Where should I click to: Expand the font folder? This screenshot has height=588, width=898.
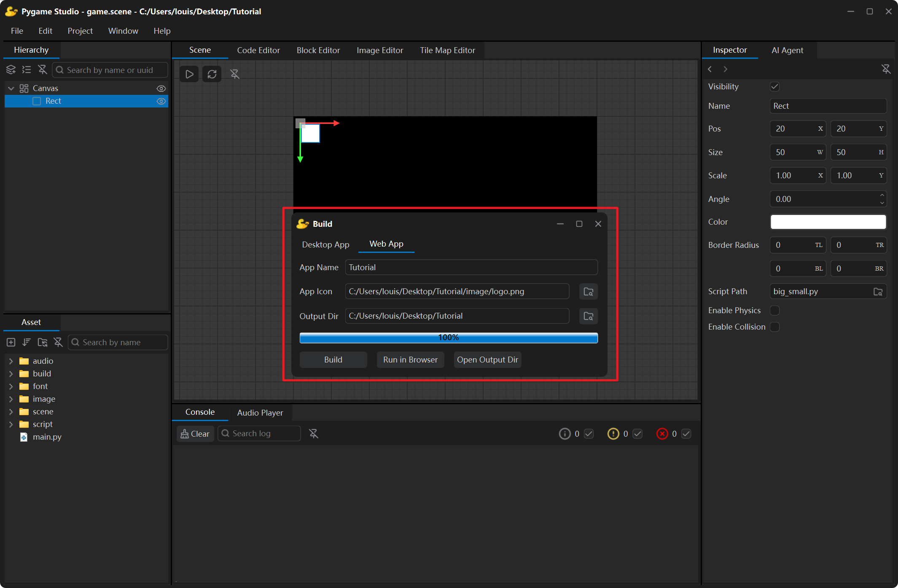coord(11,387)
